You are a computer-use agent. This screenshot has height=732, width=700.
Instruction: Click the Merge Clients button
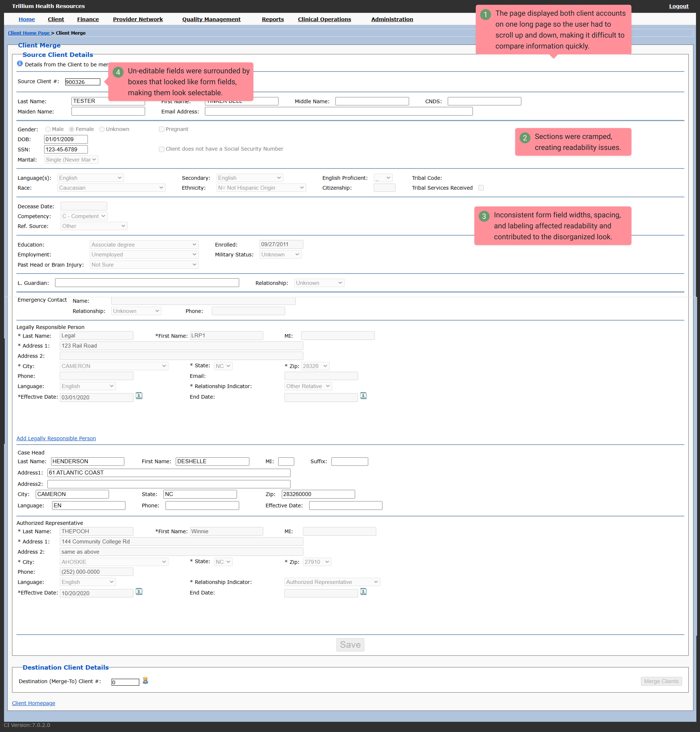661,681
